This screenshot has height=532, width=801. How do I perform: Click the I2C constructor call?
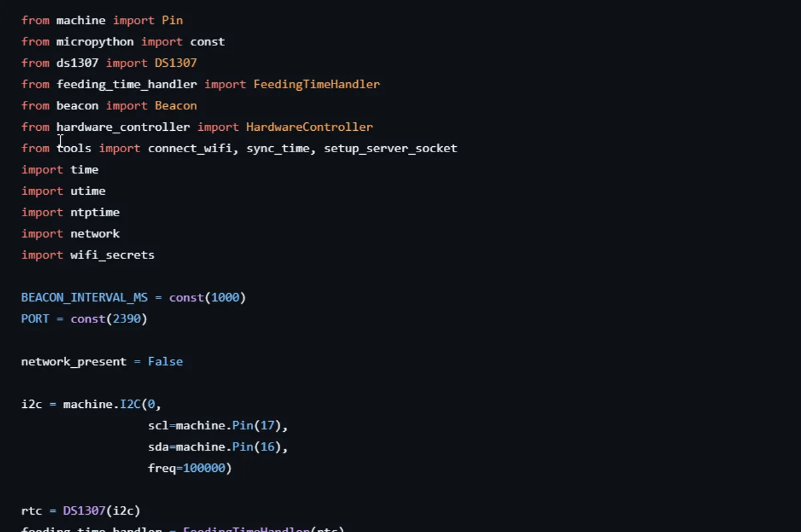(130, 405)
